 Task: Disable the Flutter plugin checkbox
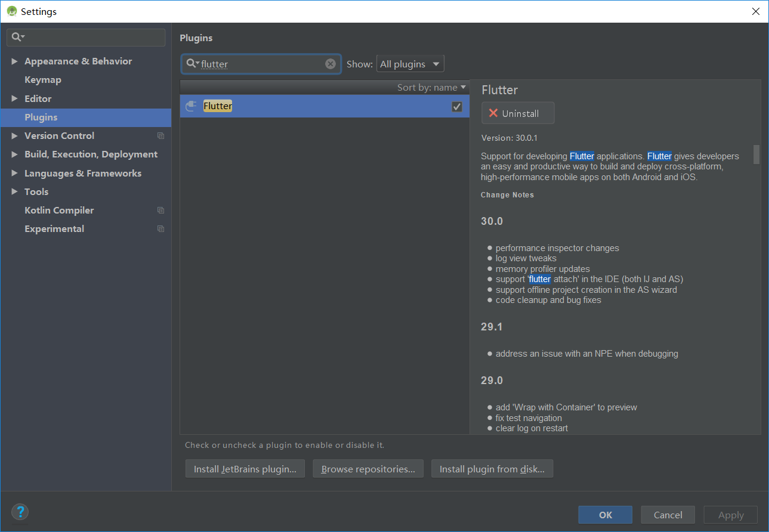pyautogui.click(x=457, y=107)
